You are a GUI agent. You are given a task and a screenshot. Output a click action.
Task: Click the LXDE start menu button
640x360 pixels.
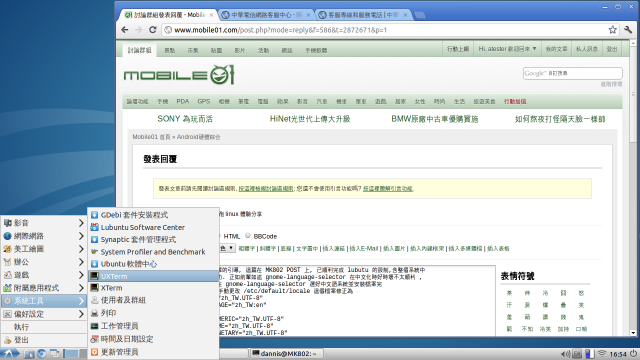click(10, 353)
